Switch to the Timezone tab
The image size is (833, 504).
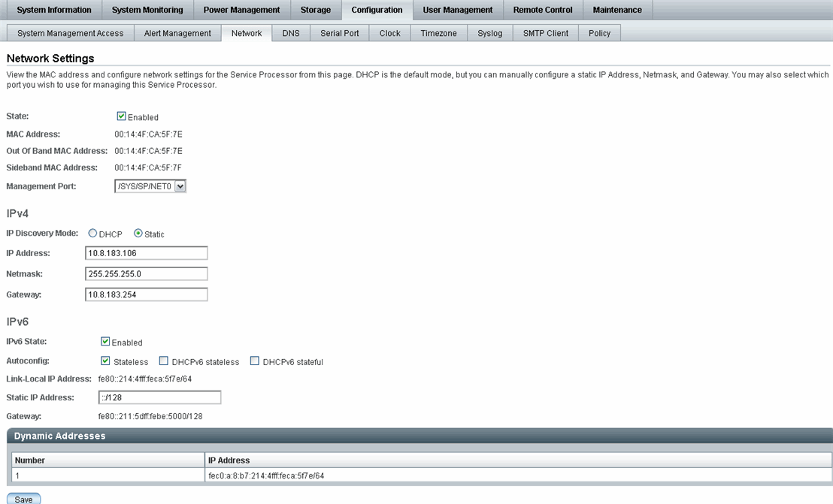tap(437, 33)
